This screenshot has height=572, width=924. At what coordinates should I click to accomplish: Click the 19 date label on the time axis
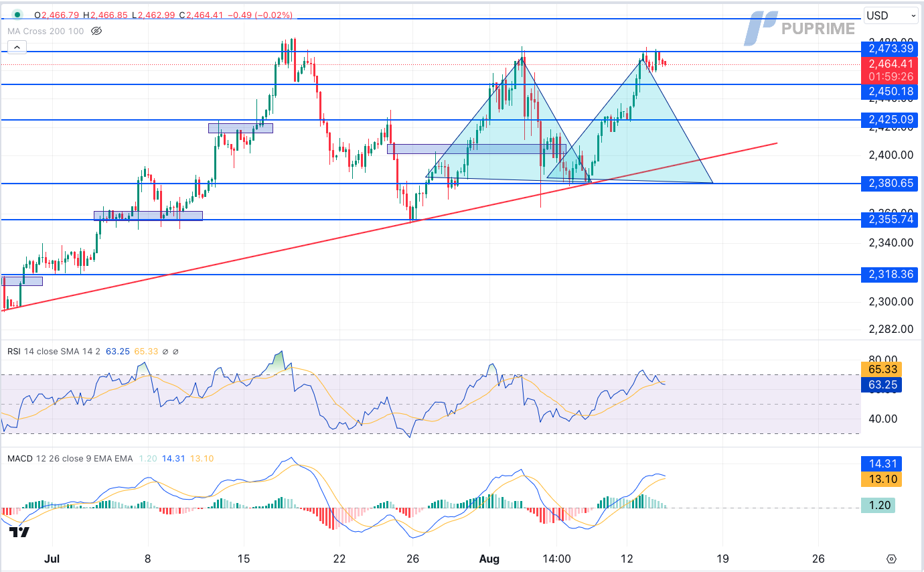pyautogui.click(x=722, y=558)
